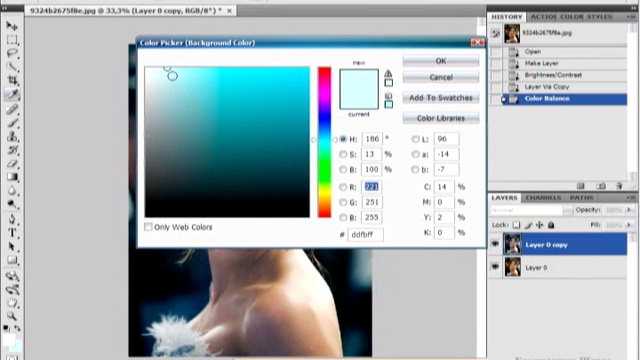Image resolution: width=640 pixels, height=360 pixels.
Task: Select the Type tool
Action: (12, 233)
